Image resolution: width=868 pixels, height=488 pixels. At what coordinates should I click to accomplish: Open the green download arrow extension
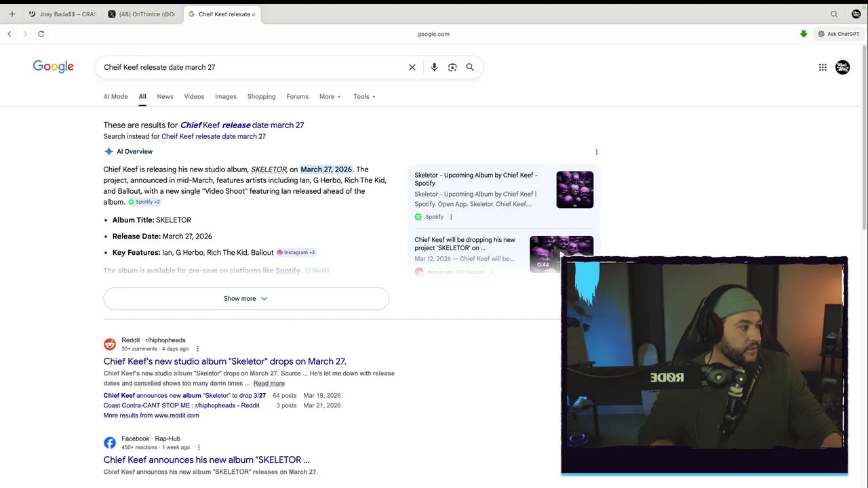(x=804, y=34)
